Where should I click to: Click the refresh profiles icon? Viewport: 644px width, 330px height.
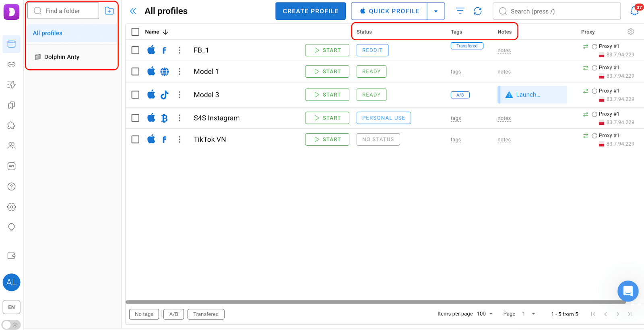(477, 11)
